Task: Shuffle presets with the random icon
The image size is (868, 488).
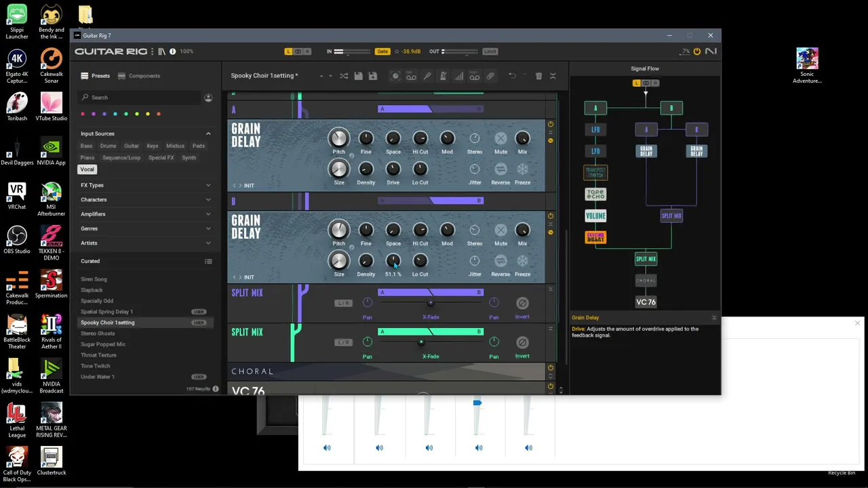Action: click(x=344, y=76)
